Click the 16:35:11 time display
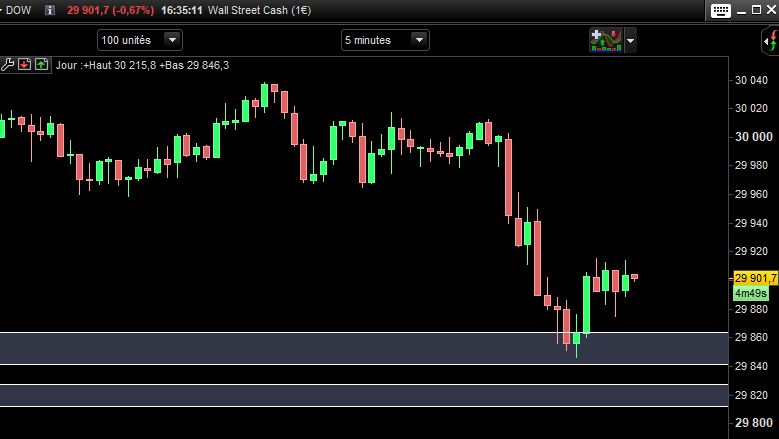This screenshot has width=779, height=439. coord(182,10)
